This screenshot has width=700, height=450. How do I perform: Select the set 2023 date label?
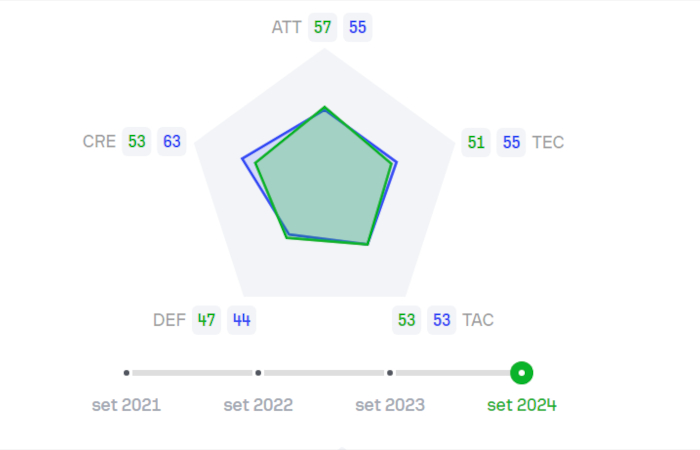pos(390,405)
